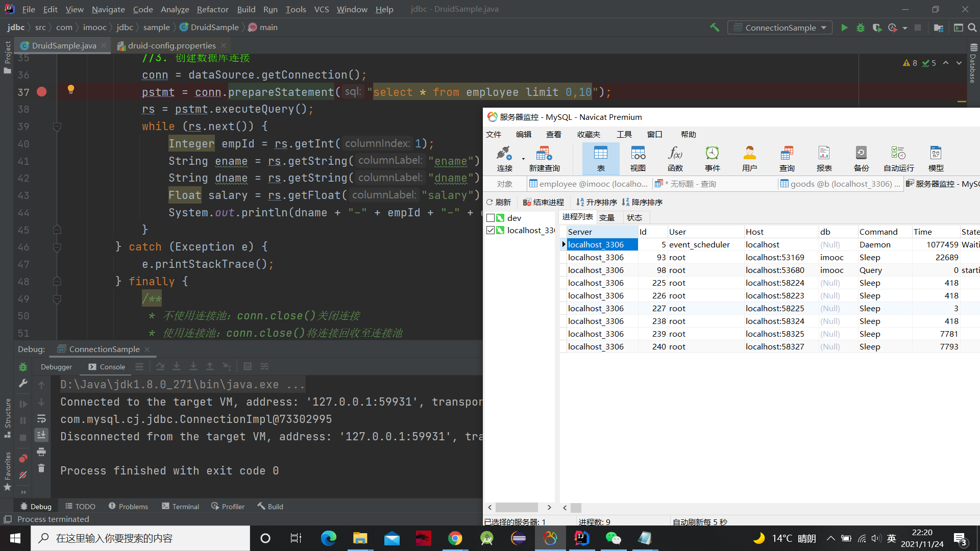This screenshot has height=551, width=980.
Task: Open the Problems tool window button
Action: (128, 506)
